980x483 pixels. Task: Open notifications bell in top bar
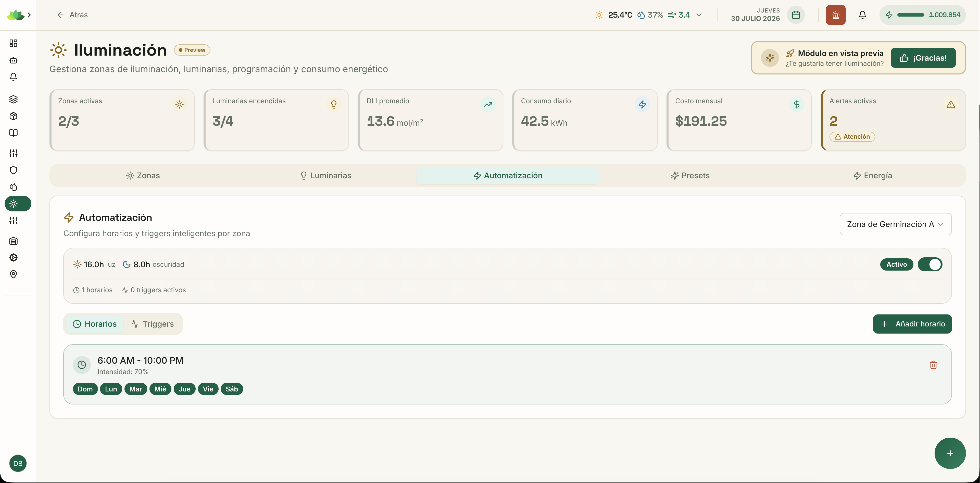(x=862, y=15)
